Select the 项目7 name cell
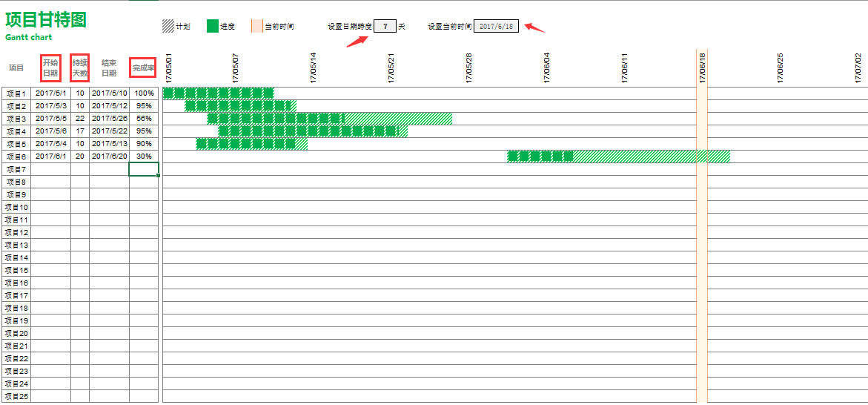The height and width of the screenshot is (405, 868). (x=16, y=169)
